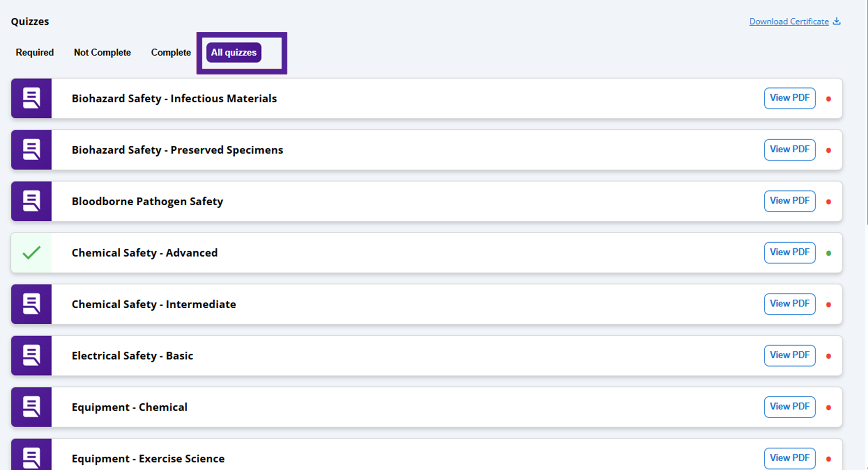868x470 pixels.
Task: Click the Chemical Safety Intermediate quiz icon
Action: (31, 304)
